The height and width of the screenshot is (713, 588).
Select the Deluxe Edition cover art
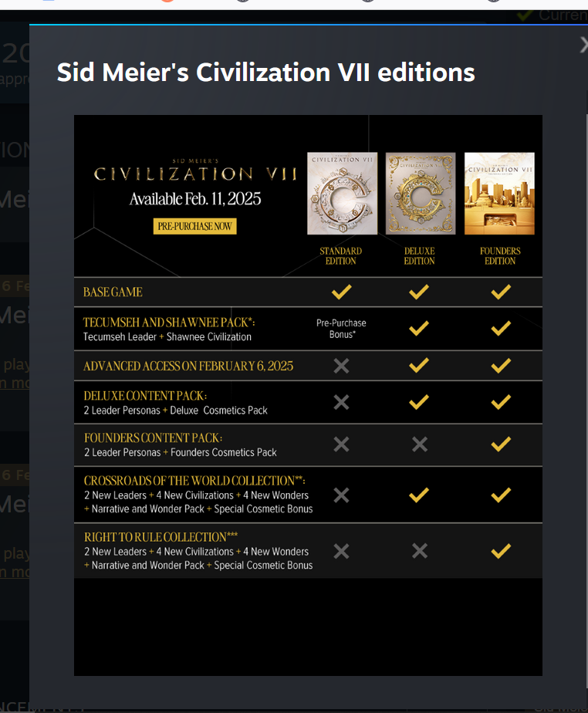coord(420,193)
